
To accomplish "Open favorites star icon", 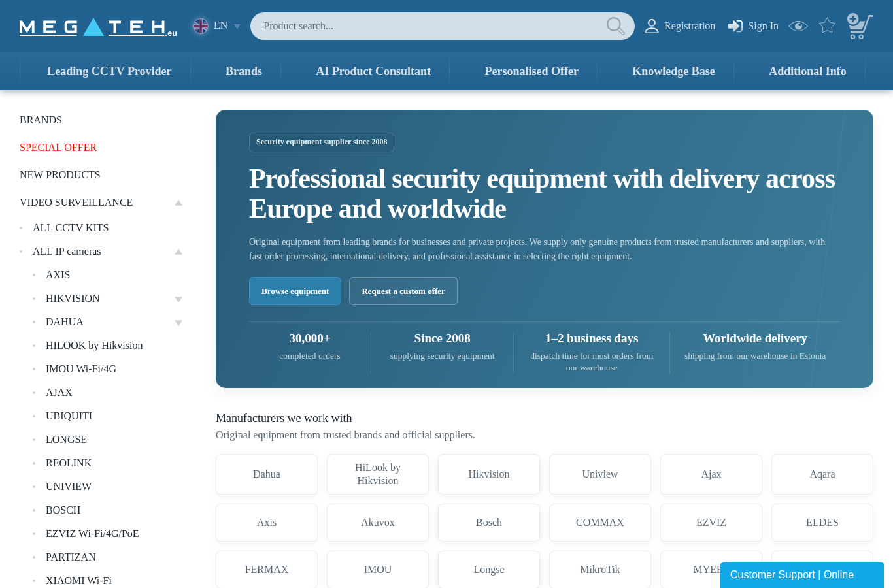I will tap(827, 25).
